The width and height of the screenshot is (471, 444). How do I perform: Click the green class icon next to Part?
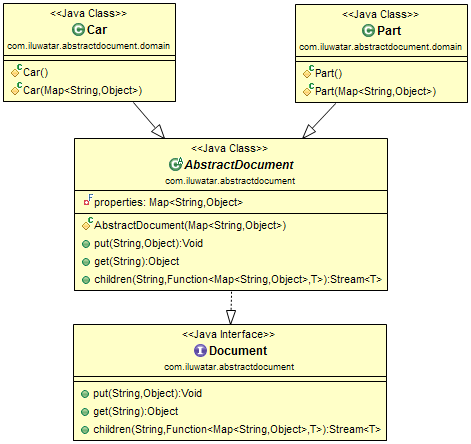click(368, 31)
